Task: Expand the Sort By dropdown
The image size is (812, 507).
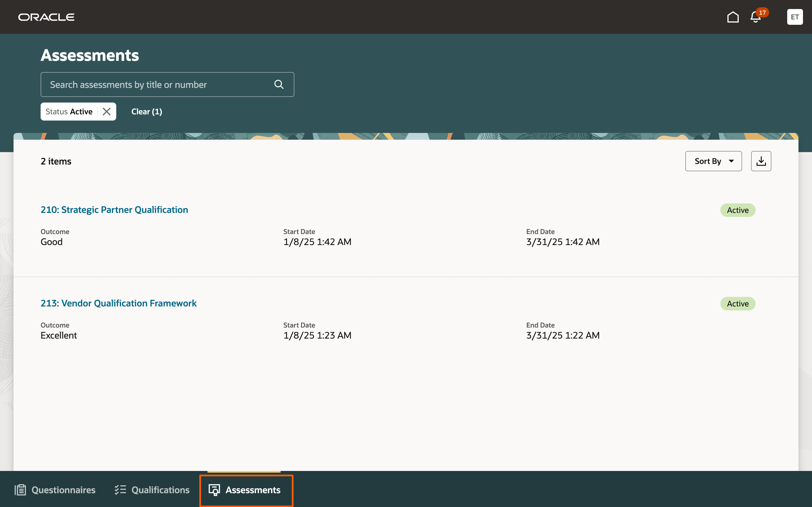Action: pos(713,161)
